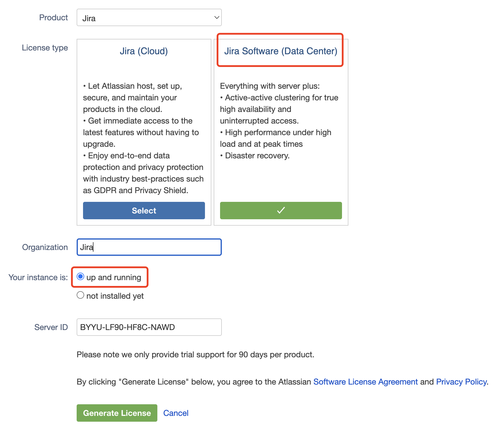
Task: Click the Organization label
Action: click(45, 247)
